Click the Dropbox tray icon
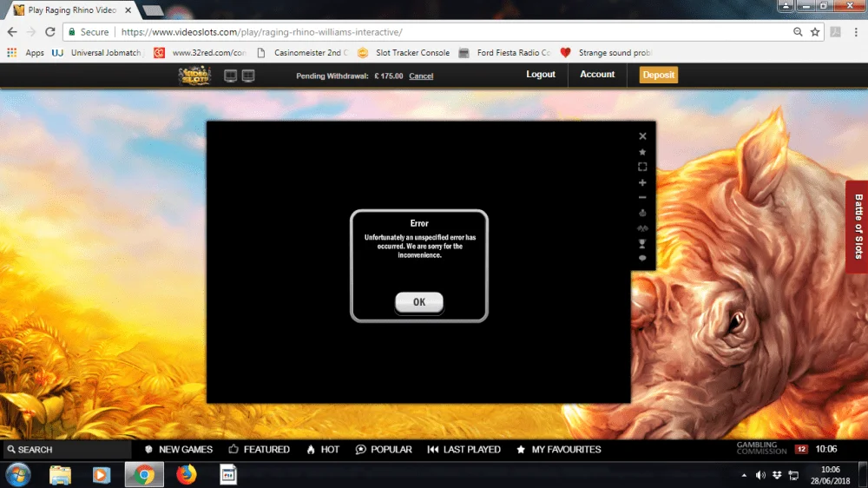Screen dimensions: 868x488 (777, 475)
